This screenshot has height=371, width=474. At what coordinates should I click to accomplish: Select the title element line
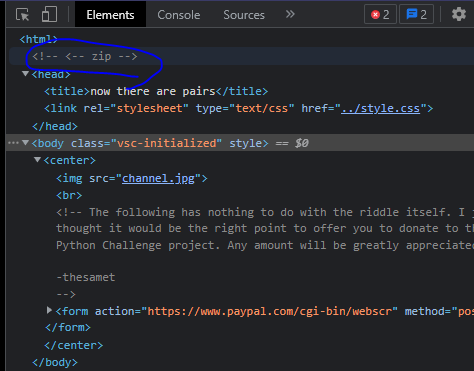click(x=156, y=91)
